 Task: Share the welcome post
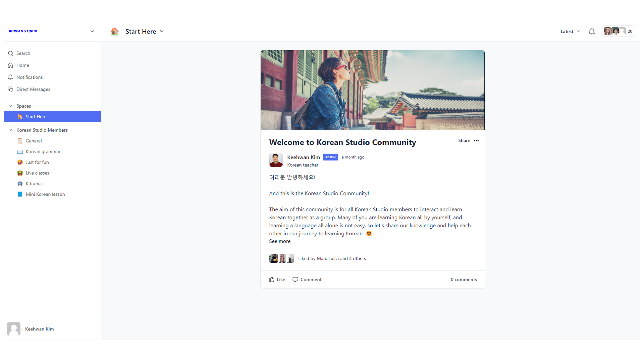pyautogui.click(x=464, y=140)
